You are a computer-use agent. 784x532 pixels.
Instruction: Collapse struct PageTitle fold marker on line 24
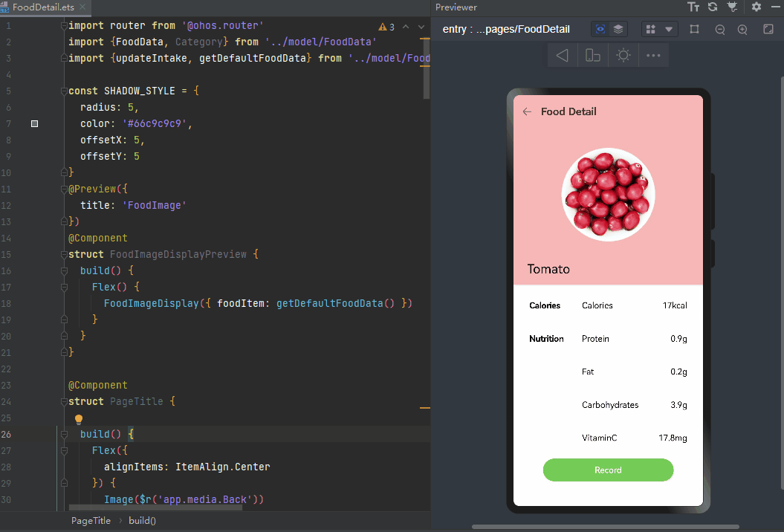coord(64,401)
